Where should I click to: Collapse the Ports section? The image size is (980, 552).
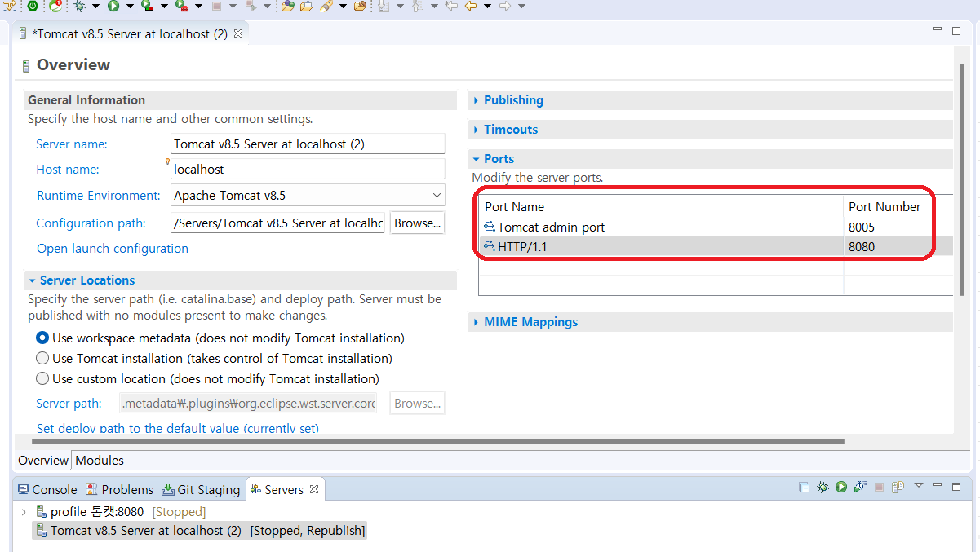pos(476,159)
